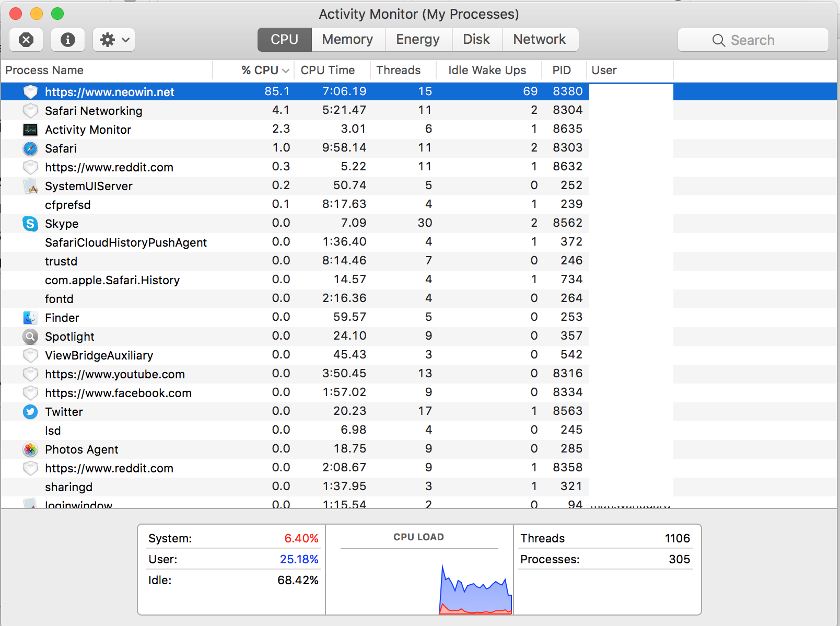The image size is (840, 626).
Task: Sort by Process Name column
Action: point(107,71)
